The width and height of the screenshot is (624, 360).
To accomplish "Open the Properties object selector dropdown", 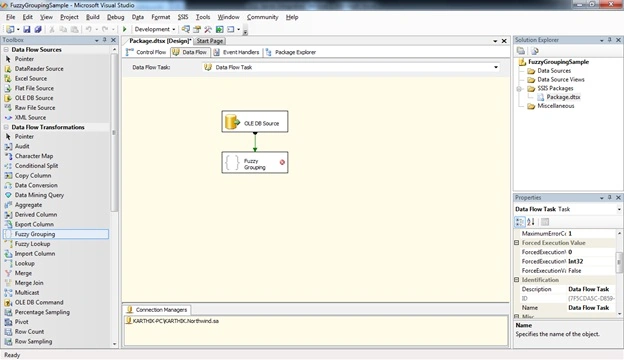I will 619,209.
